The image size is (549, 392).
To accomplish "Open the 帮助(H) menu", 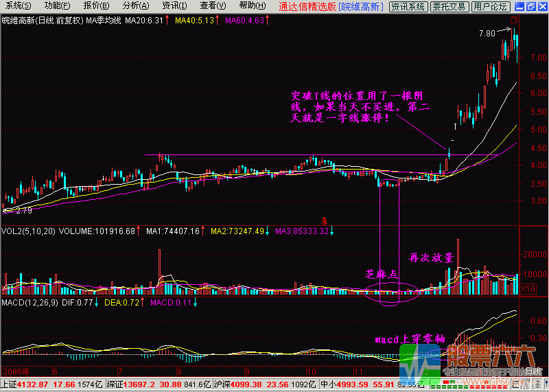I will tap(253, 6).
